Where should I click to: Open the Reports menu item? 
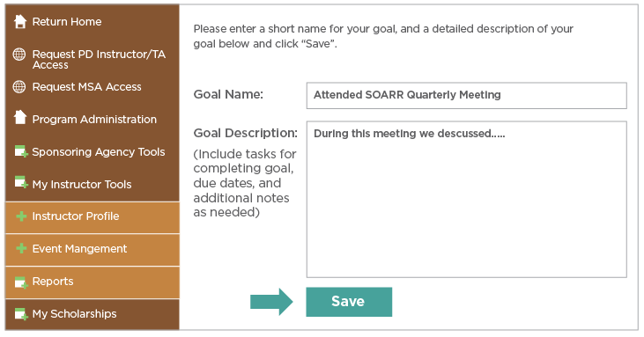click(93, 282)
